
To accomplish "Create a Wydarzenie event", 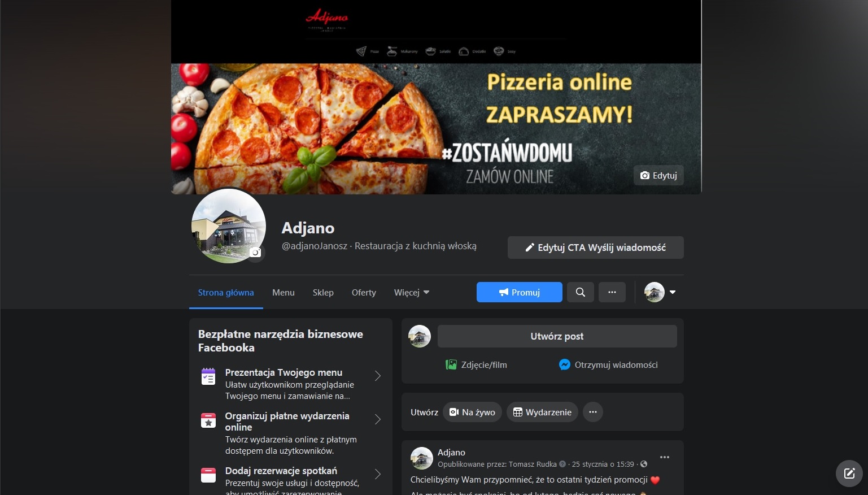I will [x=542, y=412].
